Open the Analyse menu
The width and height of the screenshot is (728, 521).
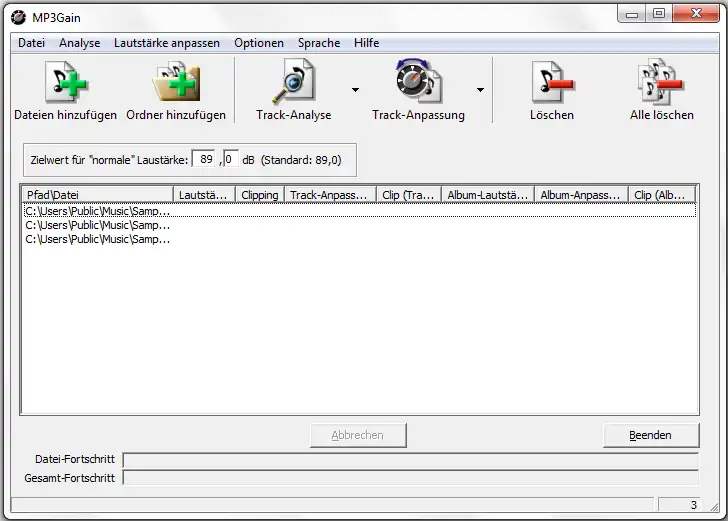[x=80, y=43]
